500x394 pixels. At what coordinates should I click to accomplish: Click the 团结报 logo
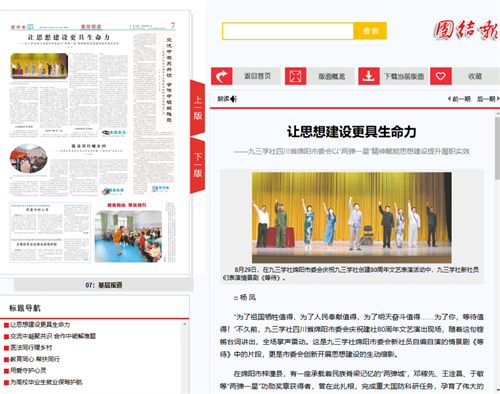click(x=466, y=30)
